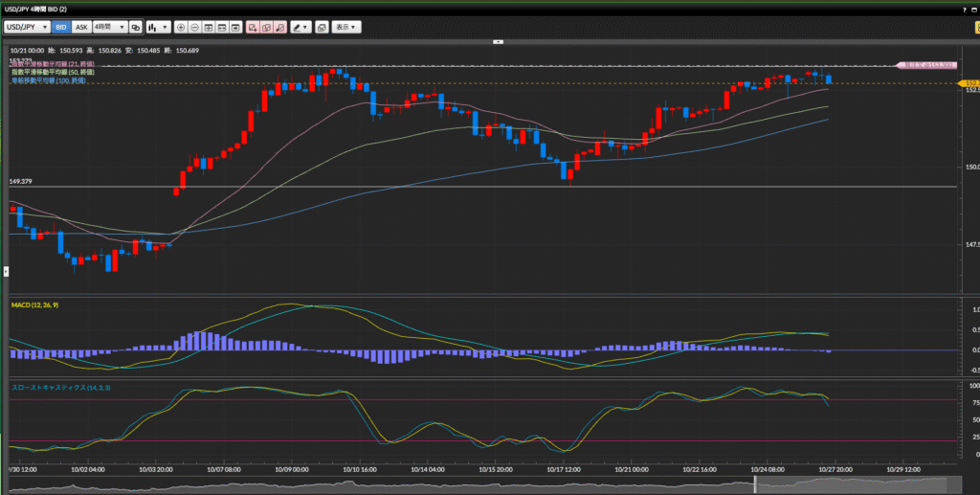980x495 pixels.
Task: Open the drawing pen tool dropdown
Action: click(301, 28)
